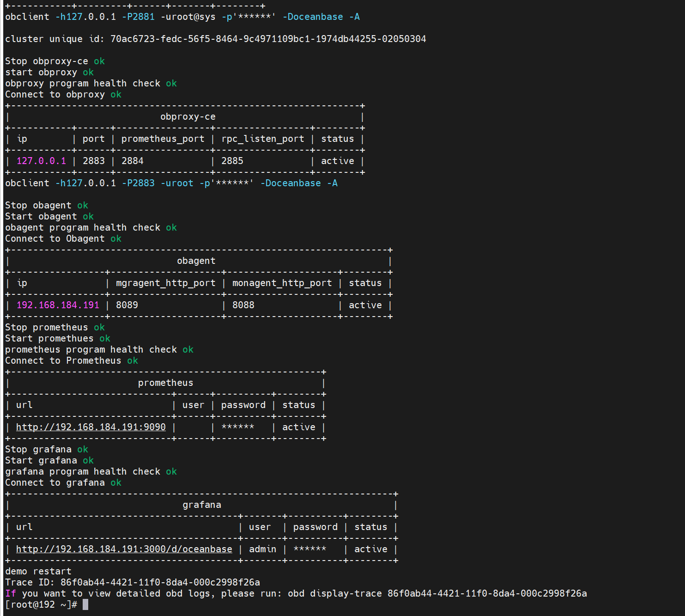Click the 'Connect to Prometheus ok' line
This screenshot has height=616, width=685.
click(x=72, y=360)
